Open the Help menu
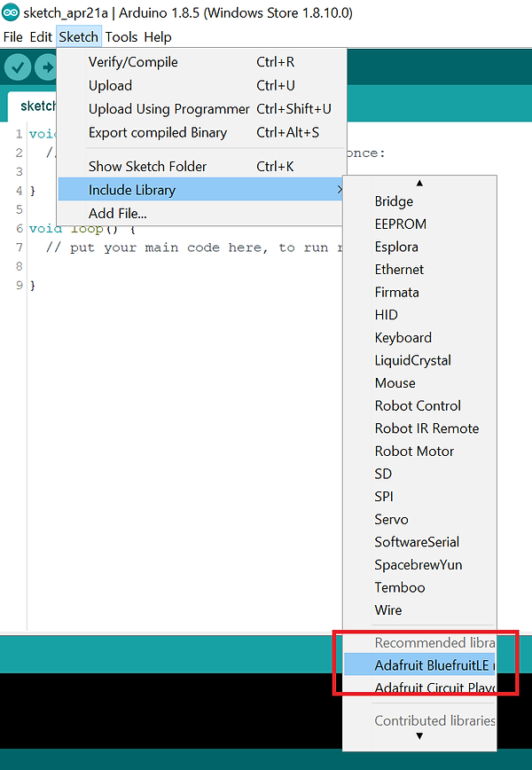 point(158,37)
